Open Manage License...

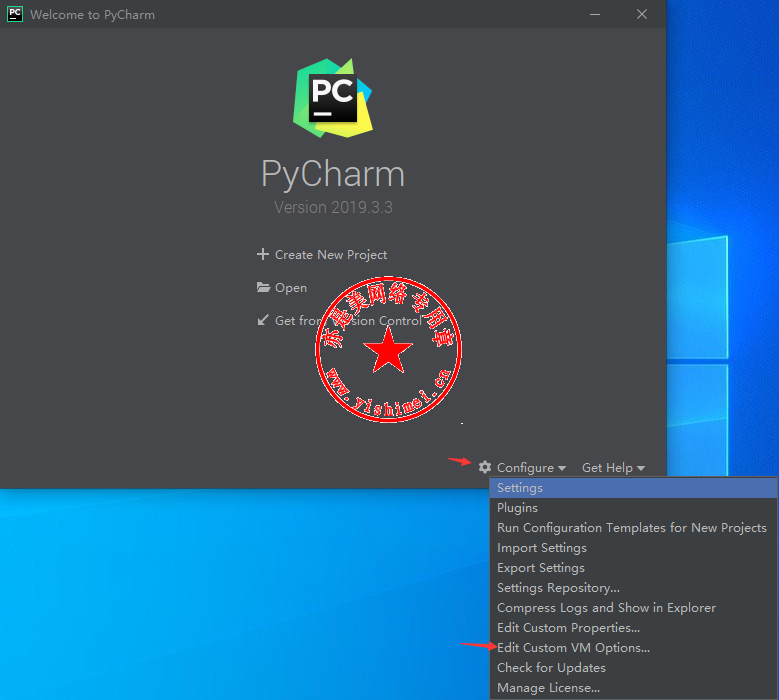[x=633, y=688]
